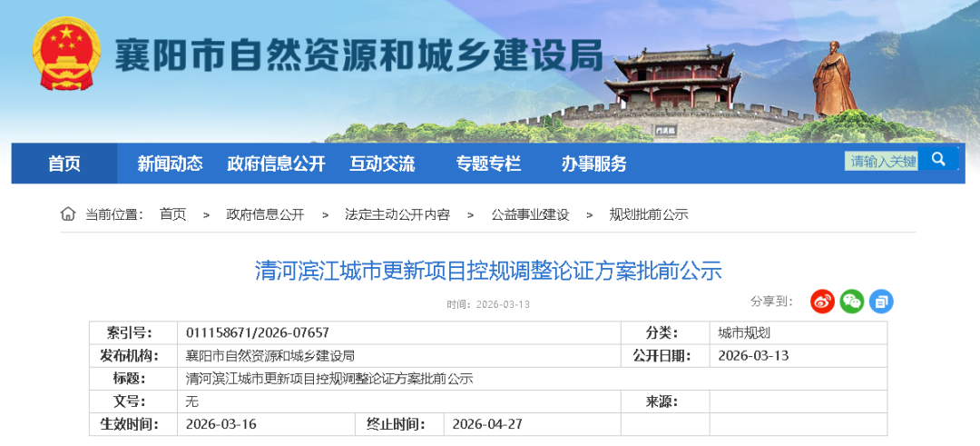Share the article via WeChat icon
980x446 pixels.
[851, 302]
